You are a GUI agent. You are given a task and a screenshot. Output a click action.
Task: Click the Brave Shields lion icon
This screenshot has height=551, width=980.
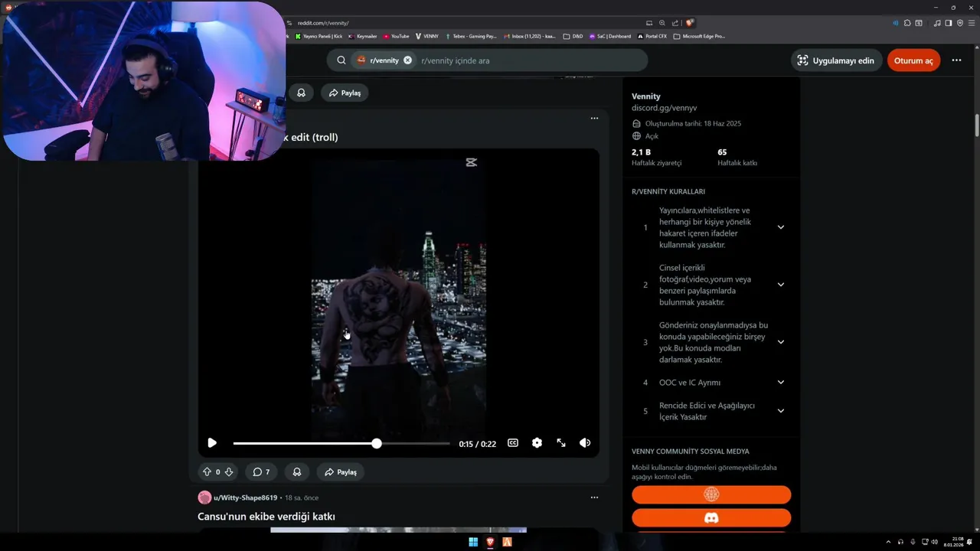(689, 23)
